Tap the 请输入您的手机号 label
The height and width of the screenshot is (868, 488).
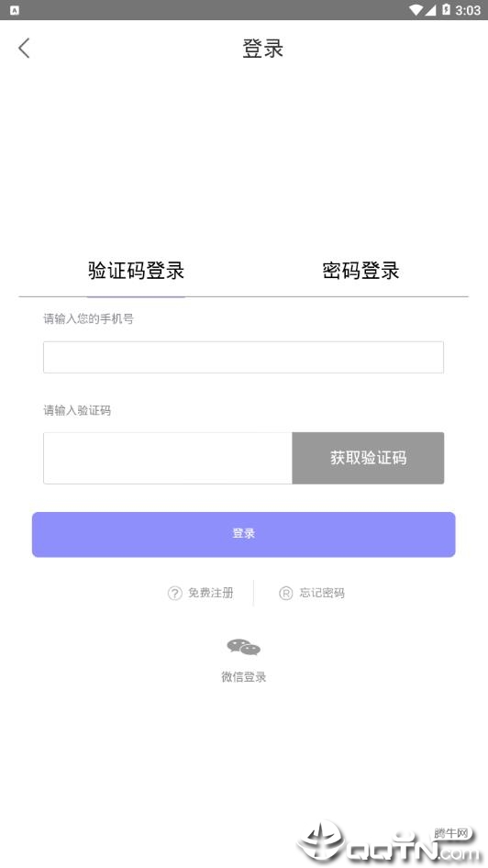coord(89,318)
